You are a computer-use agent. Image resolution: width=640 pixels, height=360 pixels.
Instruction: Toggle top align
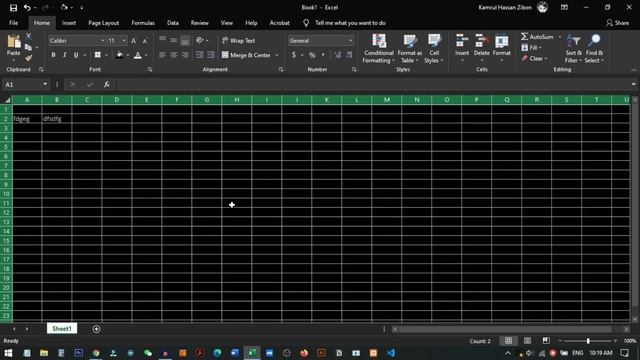click(x=162, y=40)
